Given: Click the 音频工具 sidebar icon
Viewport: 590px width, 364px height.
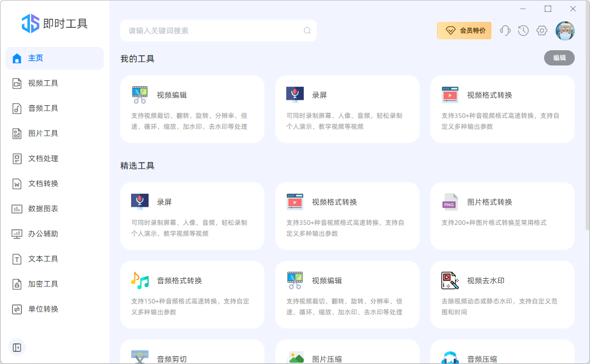Looking at the screenshot, I should pos(17,108).
